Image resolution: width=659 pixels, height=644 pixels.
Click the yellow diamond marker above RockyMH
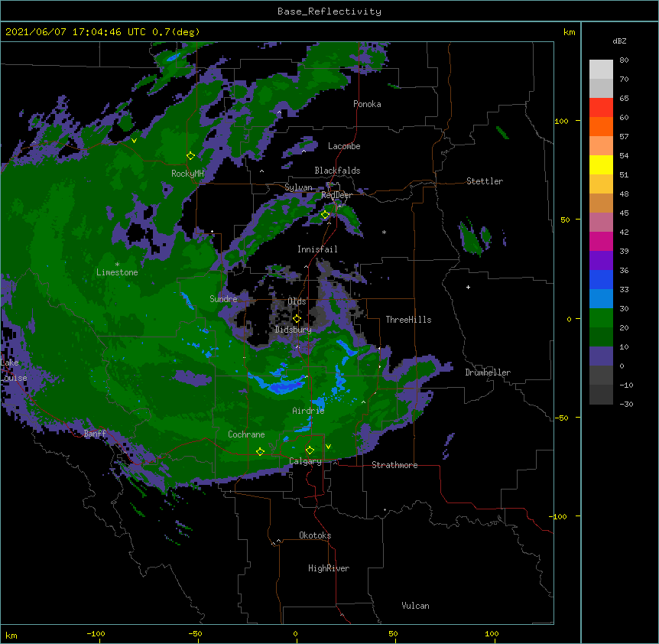click(190, 156)
